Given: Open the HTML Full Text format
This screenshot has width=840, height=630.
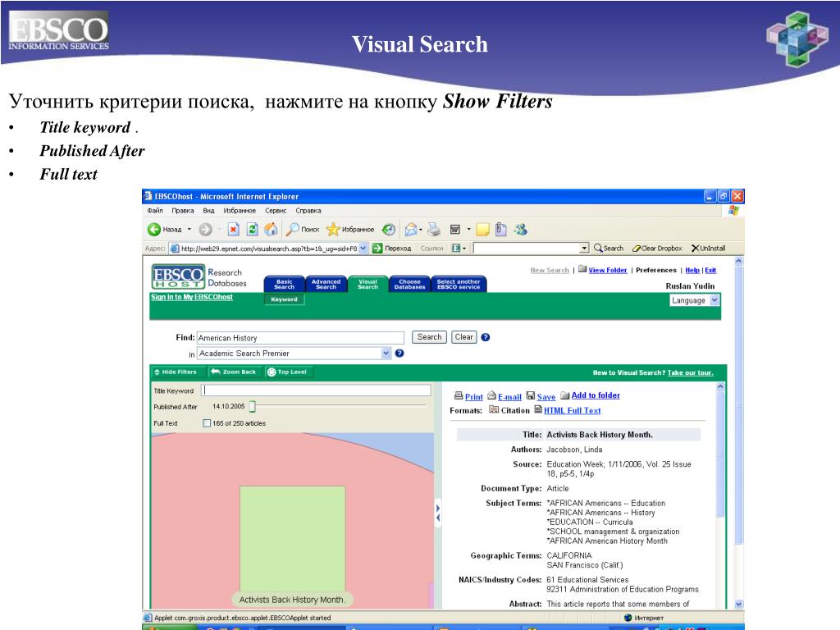Looking at the screenshot, I should (x=572, y=410).
